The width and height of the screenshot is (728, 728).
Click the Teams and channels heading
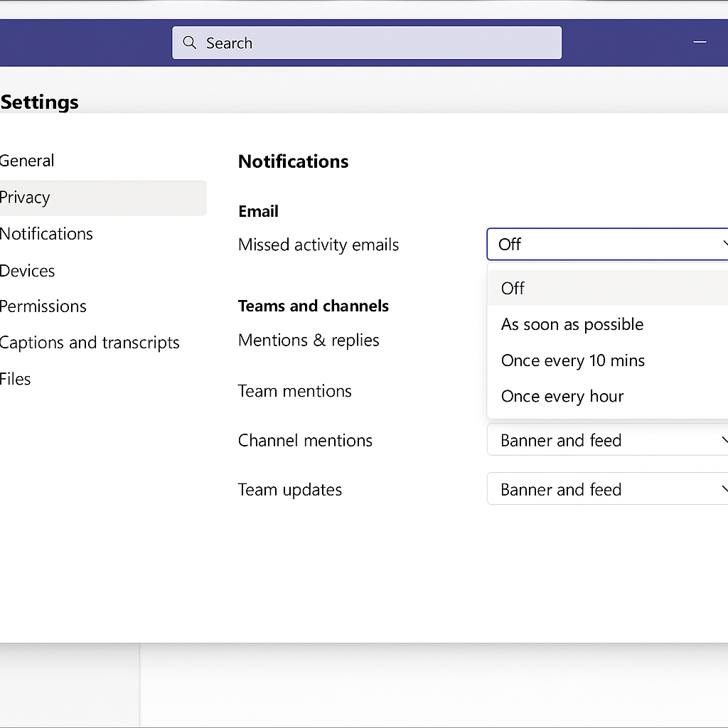[x=314, y=306]
